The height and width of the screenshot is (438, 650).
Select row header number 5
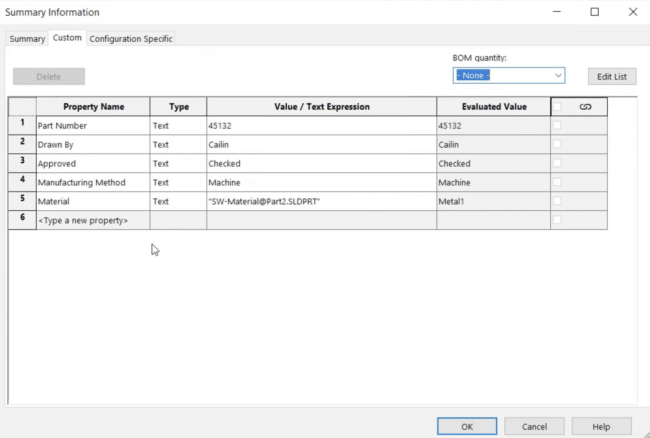22,201
